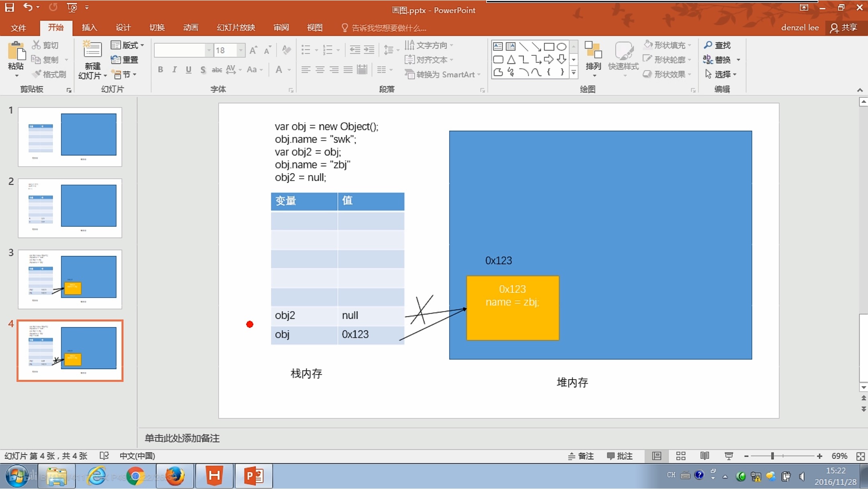Toggle italic formatting
868x489 pixels.
pos(174,69)
